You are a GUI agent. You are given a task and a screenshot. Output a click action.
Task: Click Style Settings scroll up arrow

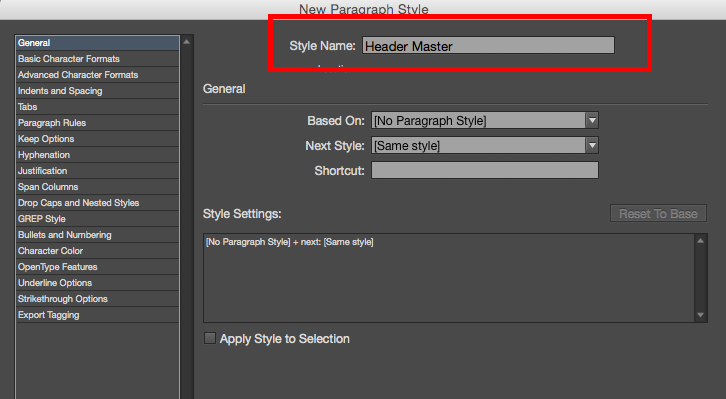[x=701, y=241]
